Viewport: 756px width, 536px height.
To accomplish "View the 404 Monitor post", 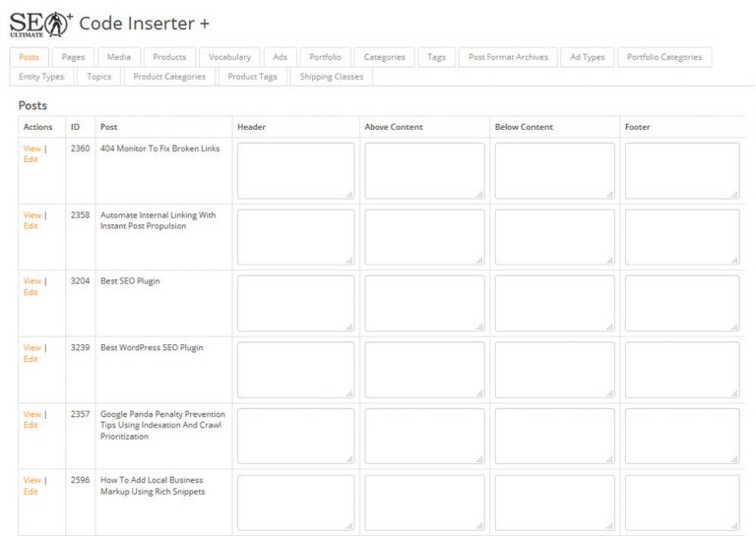I will 31,149.
